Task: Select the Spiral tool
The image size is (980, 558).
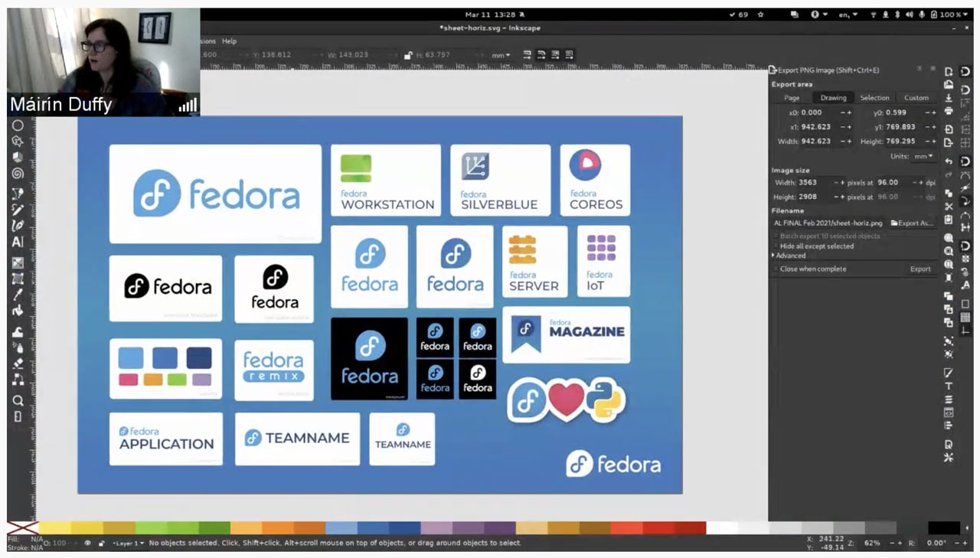Action: (x=18, y=173)
